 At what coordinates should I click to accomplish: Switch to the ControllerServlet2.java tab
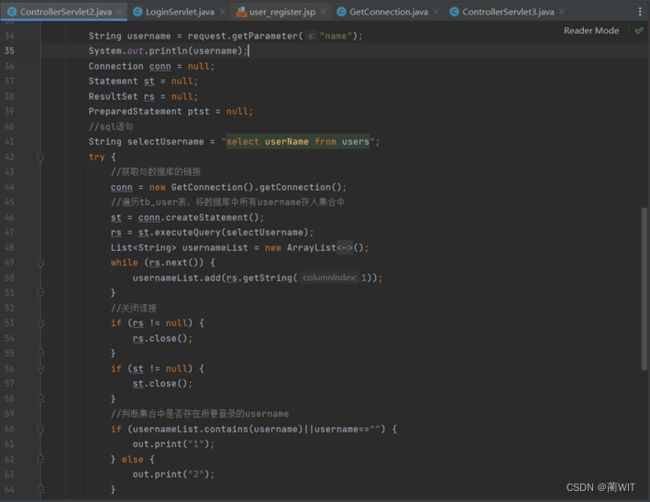(65, 12)
